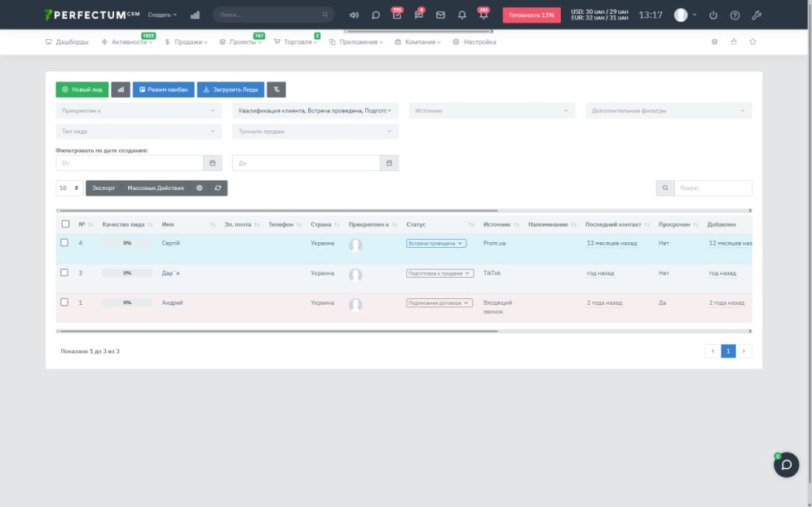Open 'Встреча проведена' status dropdown
Viewport: 812px width, 507px height.
click(x=436, y=243)
